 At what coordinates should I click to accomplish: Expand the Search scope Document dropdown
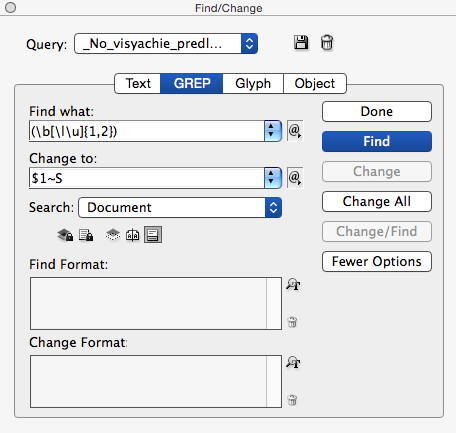pos(180,208)
